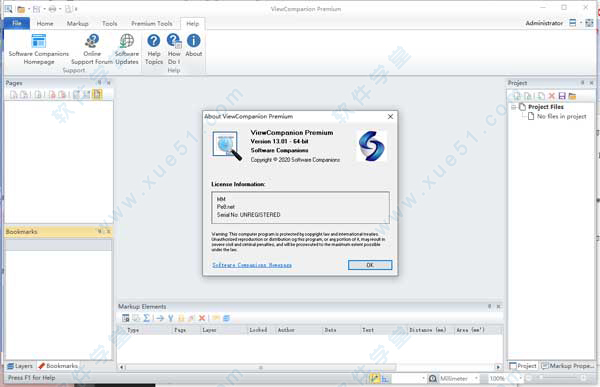This screenshot has height=387, width=600.
Task: Click the first icon in Project panel toolbar
Action: [x=517, y=96]
